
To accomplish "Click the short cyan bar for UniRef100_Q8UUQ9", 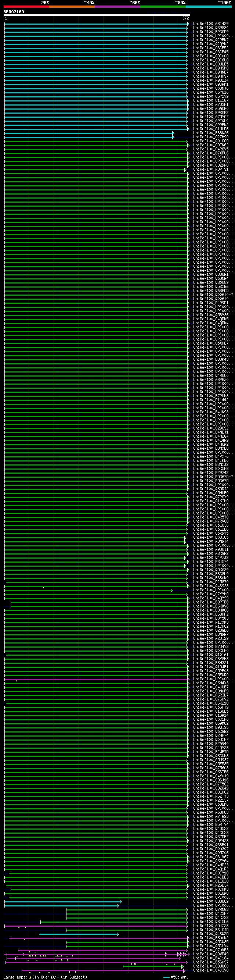I will click(63, 902).
